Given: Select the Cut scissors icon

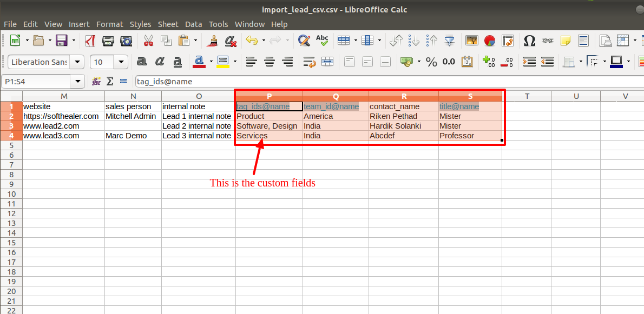Looking at the screenshot, I should point(148,40).
